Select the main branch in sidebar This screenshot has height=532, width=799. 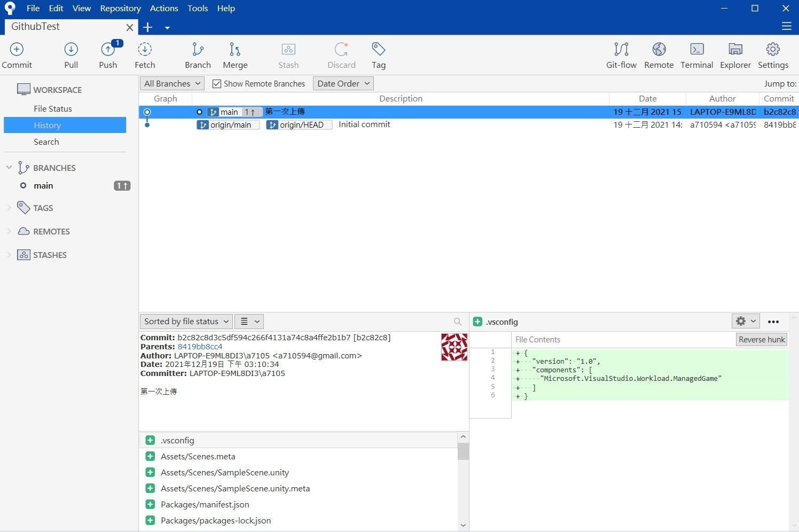(x=43, y=186)
